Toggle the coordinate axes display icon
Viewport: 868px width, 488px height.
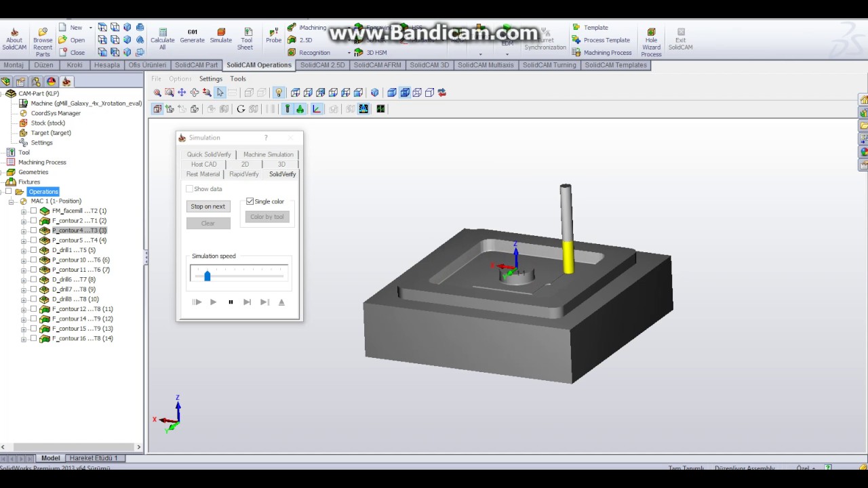pyautogui.click(x=317, y=109)
